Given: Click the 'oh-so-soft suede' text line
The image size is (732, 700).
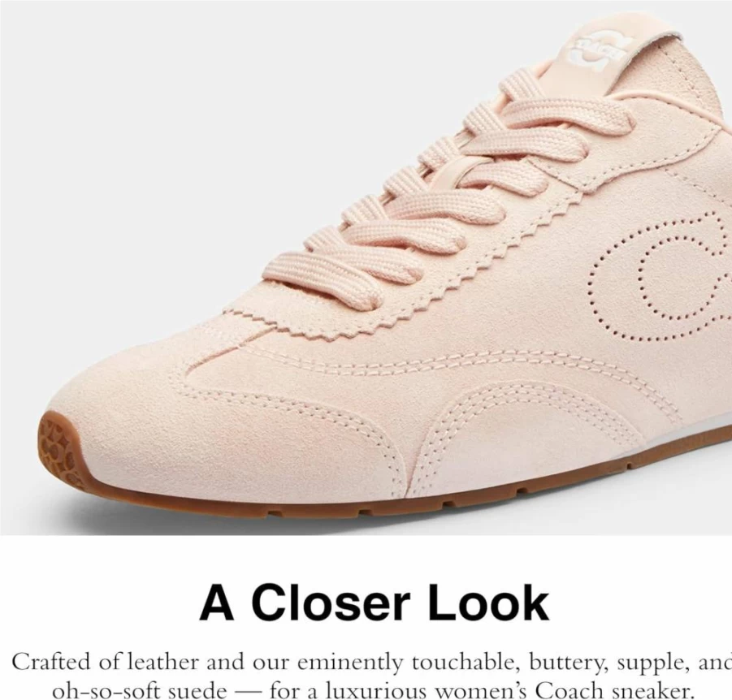Looking at the screenshot, I should 139,691.
